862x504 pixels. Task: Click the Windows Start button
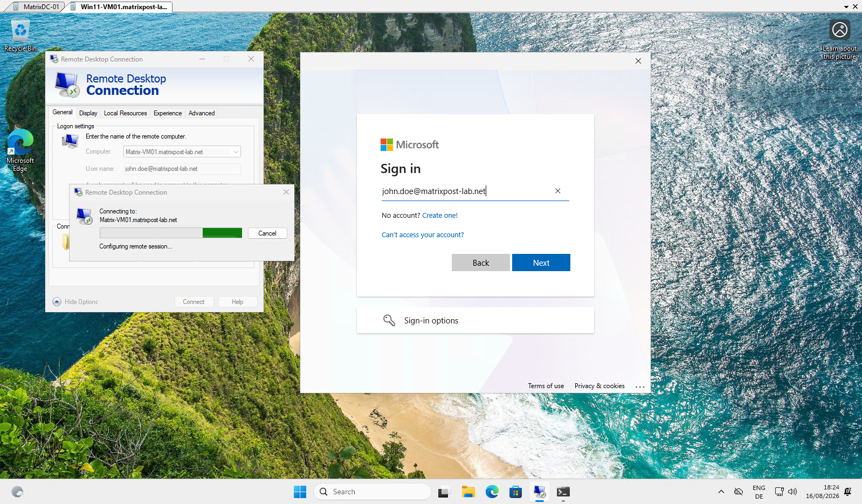pos(300,492)
